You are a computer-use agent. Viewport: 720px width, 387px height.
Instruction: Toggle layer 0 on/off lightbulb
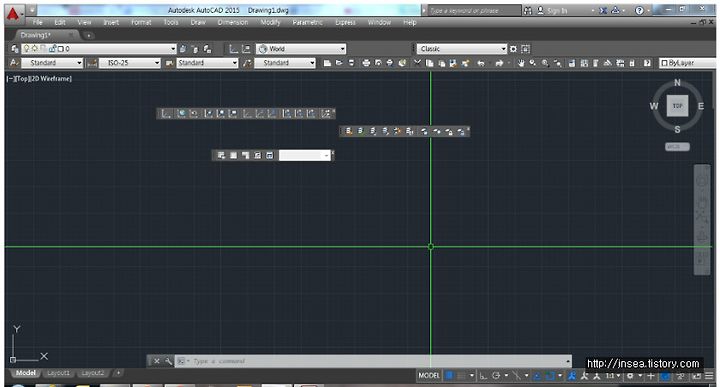(27, 48)
